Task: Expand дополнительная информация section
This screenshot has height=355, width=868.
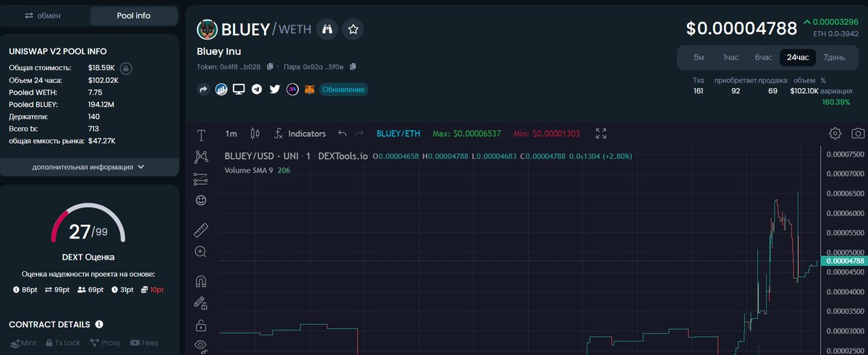Action: click(89, 166)
